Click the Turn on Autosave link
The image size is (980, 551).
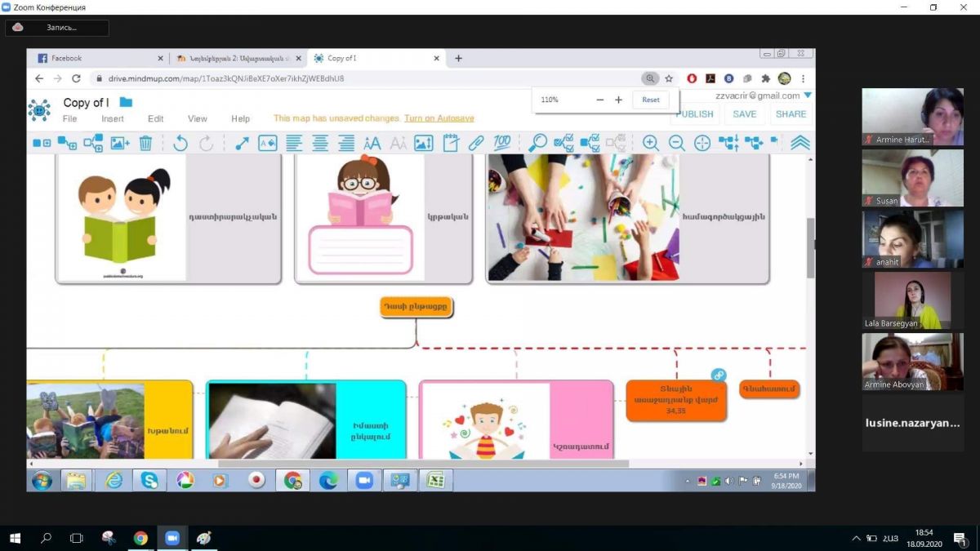[x=439, y=118]
